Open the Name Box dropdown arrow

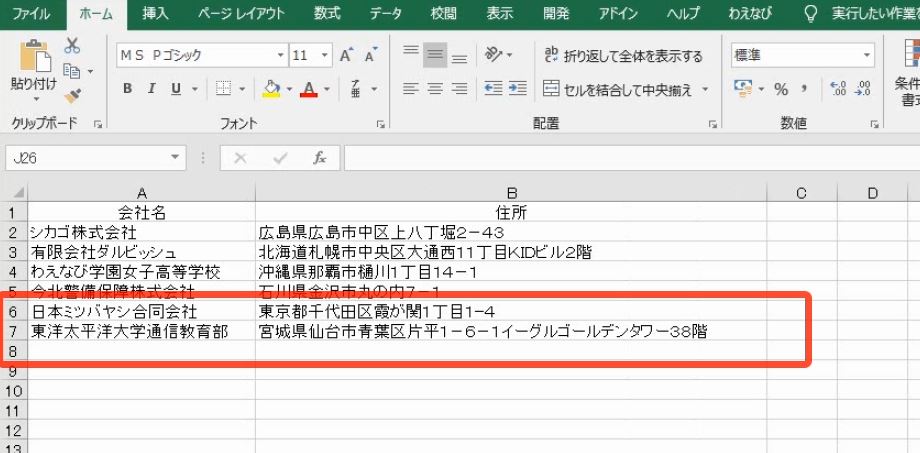click(x=175, y=157)
